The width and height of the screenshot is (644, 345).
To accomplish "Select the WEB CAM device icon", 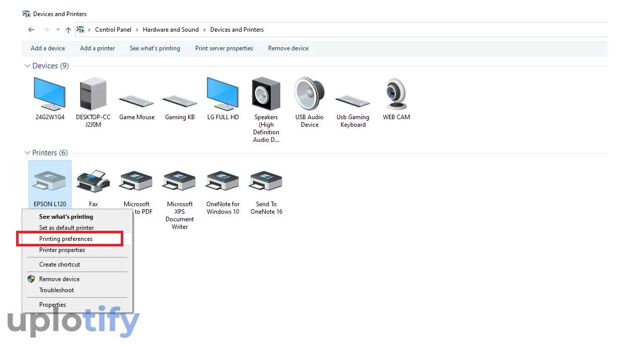I will click(x=396, y=94).
